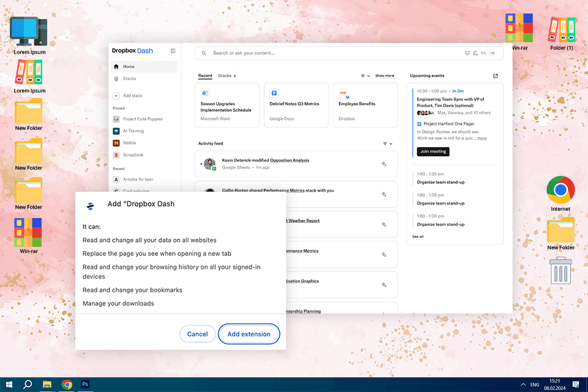Click the +4 more sources badge
The image size is (588, 392).
pos(492,53)
